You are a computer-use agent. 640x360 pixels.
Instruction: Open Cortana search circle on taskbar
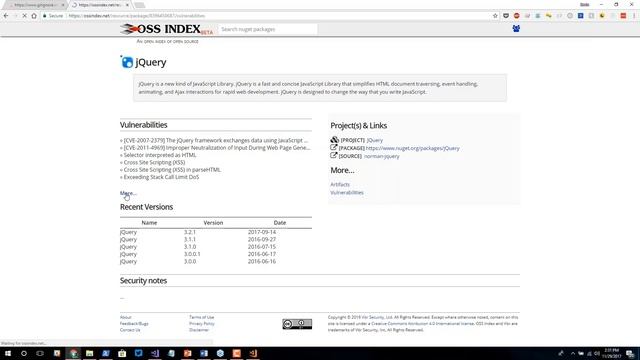[x=24, y=353]
